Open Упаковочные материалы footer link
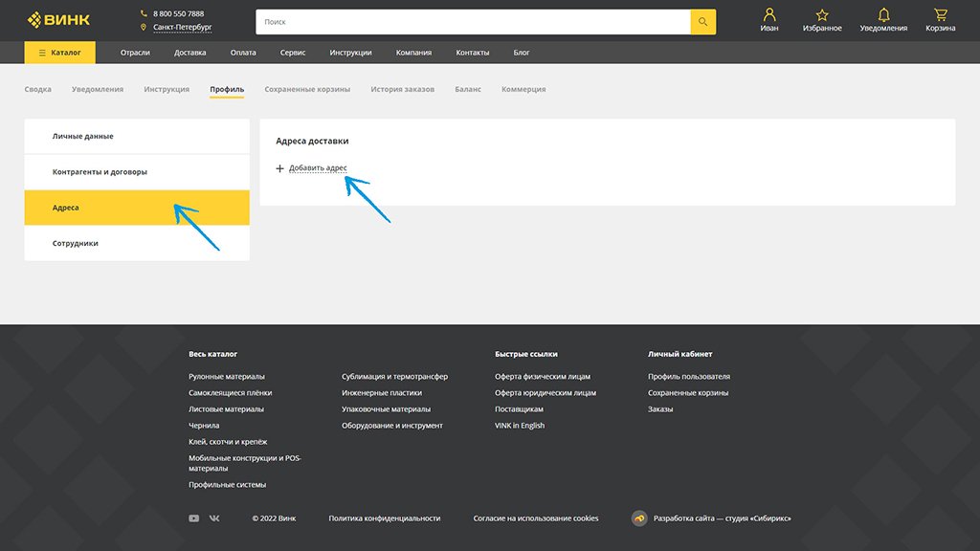This screenshot has height=551, width=980. 387,408
